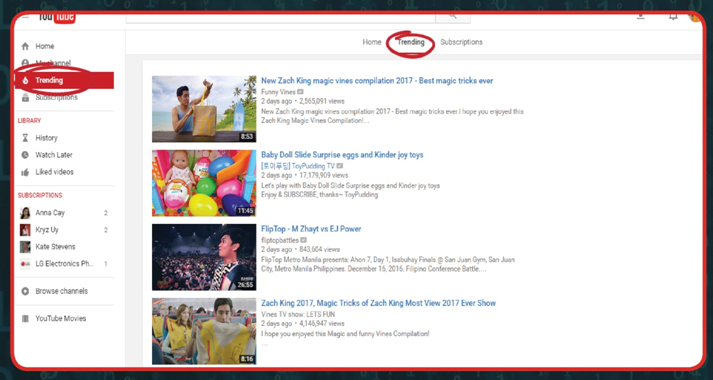Screen dimensions: 713x380
Task: Click the SUBSCRIPTIONS section heading
Action: tap(40, 195)
